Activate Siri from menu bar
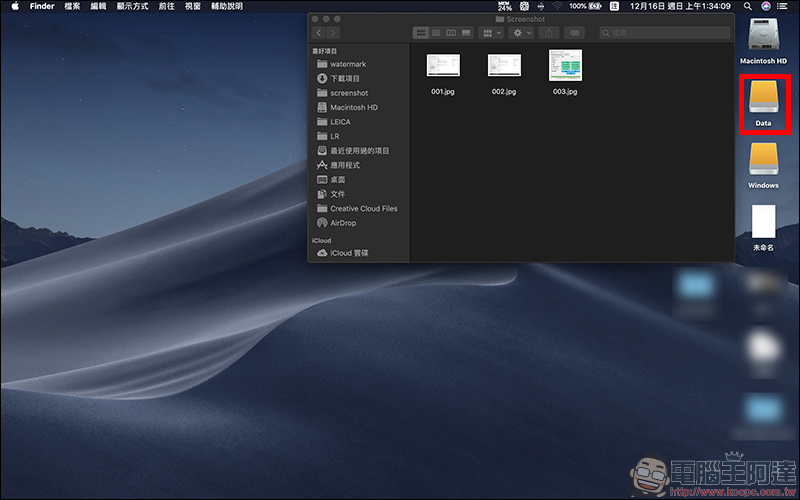This screenshot has height=500, width=800. [765, 6]
